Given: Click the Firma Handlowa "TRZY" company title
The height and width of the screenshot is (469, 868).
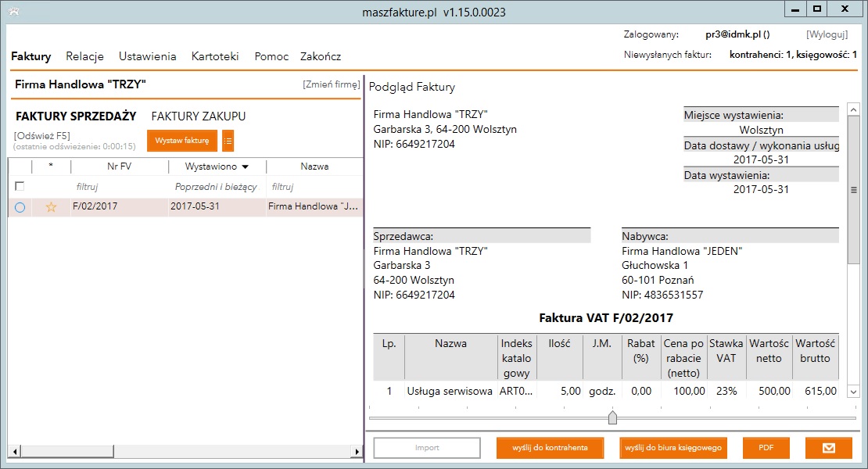Looking at the screenshot, I should click(x=81, y=84).
